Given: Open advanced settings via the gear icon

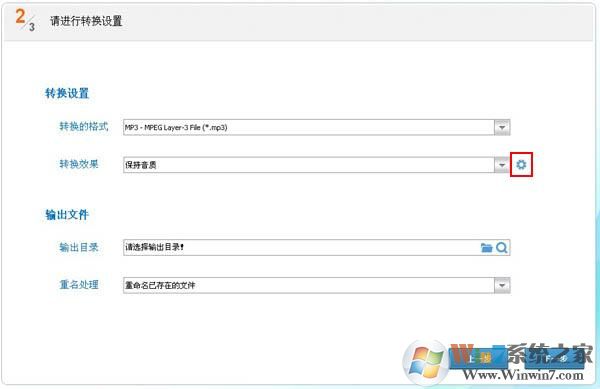Looking at the screenshot, I should coord(521,164).
